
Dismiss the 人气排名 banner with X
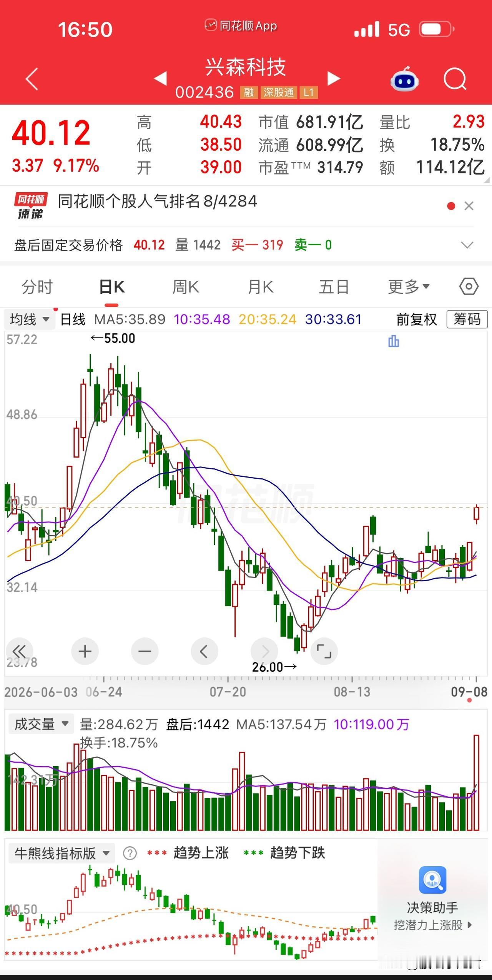click(x=469, y=206)
